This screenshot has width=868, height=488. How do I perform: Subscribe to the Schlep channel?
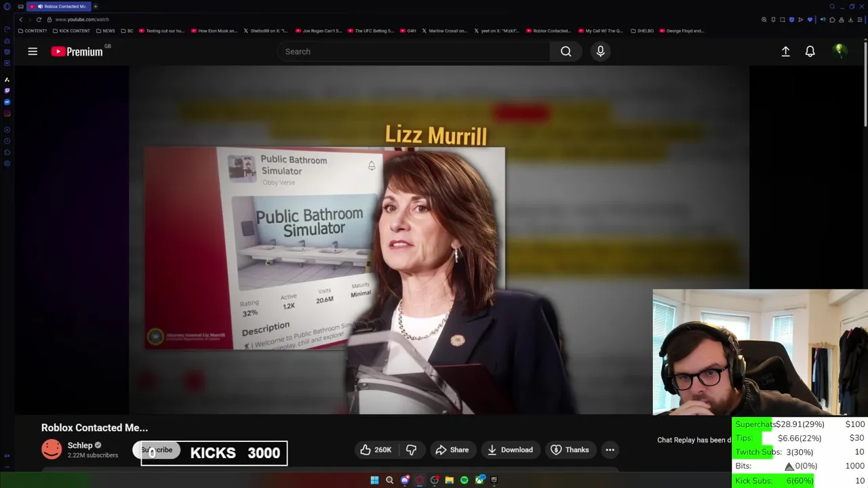(157, 450)
